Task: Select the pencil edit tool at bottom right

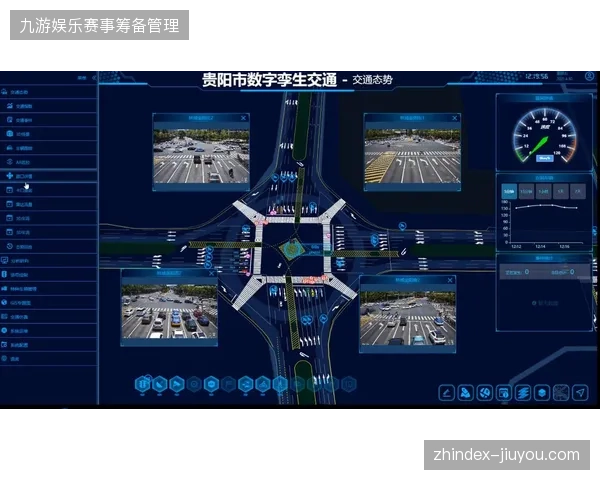Action: click(x=447, y=393)
